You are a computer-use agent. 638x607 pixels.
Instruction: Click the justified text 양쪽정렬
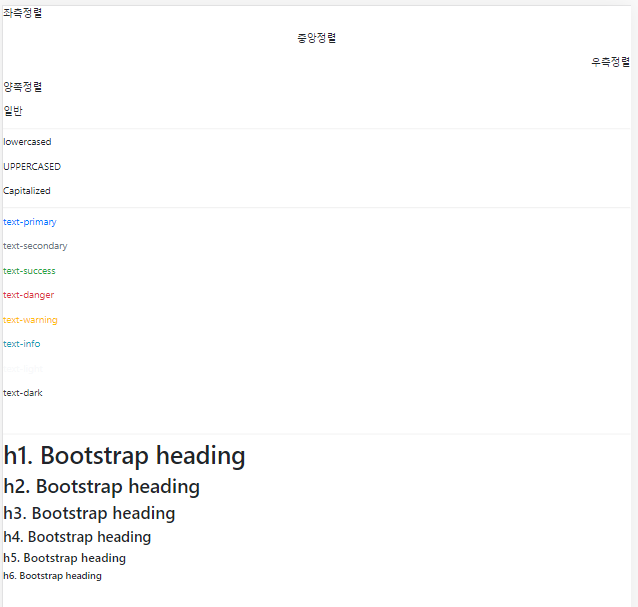pos(22,87)
